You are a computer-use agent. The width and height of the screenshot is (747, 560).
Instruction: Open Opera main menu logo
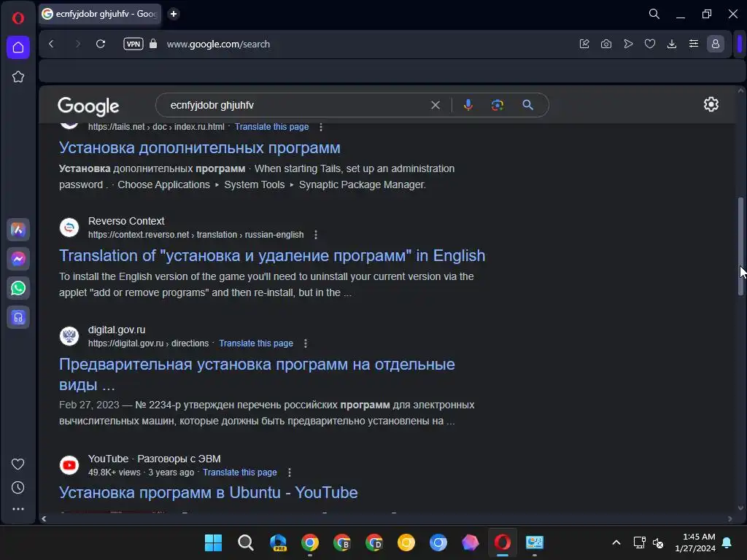18,18
